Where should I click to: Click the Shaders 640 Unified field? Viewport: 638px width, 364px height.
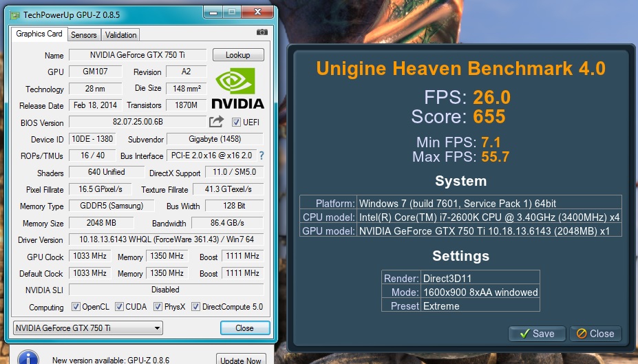[x=107, y=172]
